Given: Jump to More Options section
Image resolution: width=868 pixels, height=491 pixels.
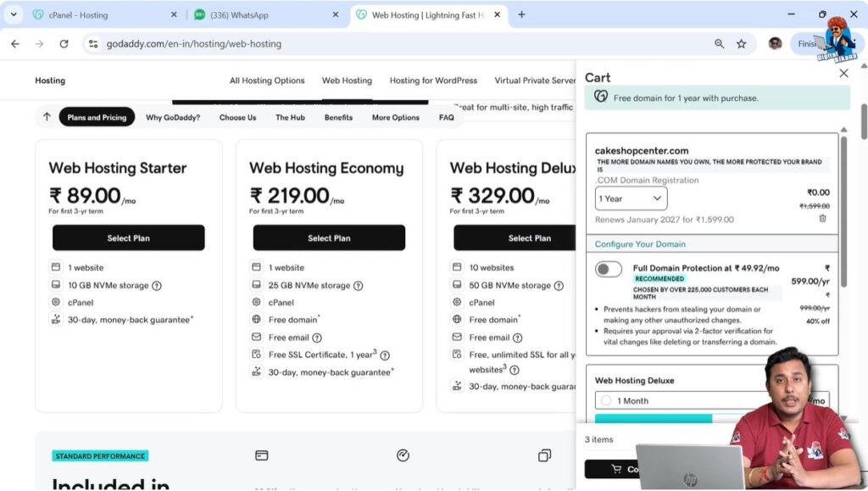Looking at the screenshot, I should [395, 117].
